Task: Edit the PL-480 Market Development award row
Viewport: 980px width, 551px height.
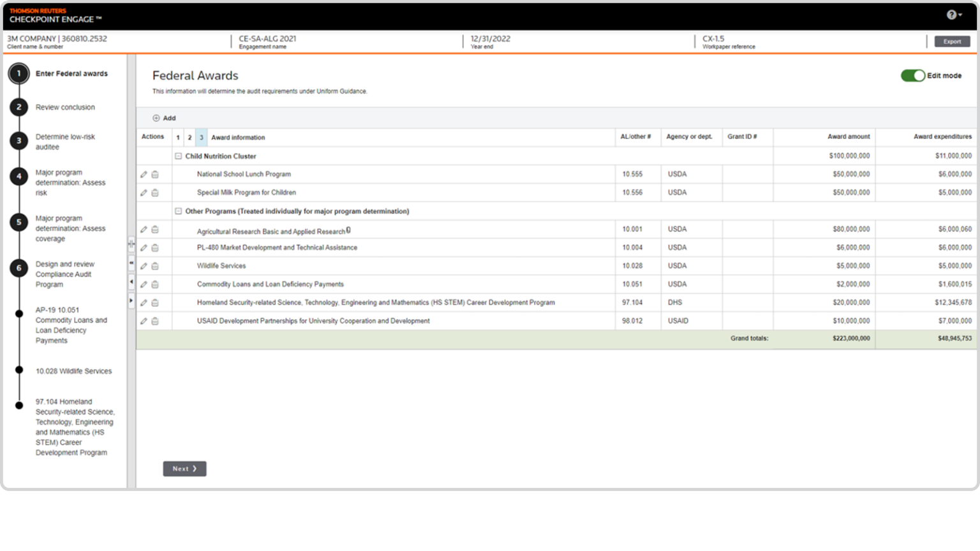Action: coord(144,248)
